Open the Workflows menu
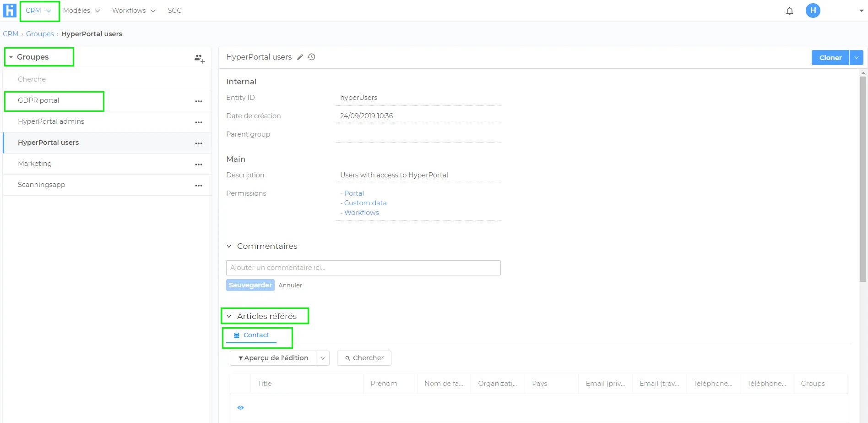This screenshot has width=868, height=423. point(134,11)
